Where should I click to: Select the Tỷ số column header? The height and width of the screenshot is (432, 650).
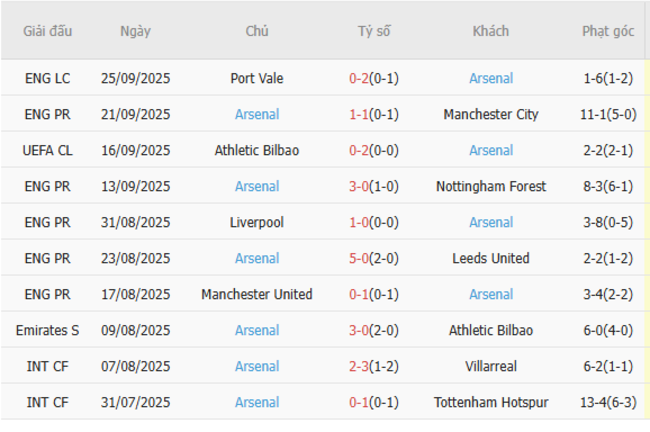(373, 31)
